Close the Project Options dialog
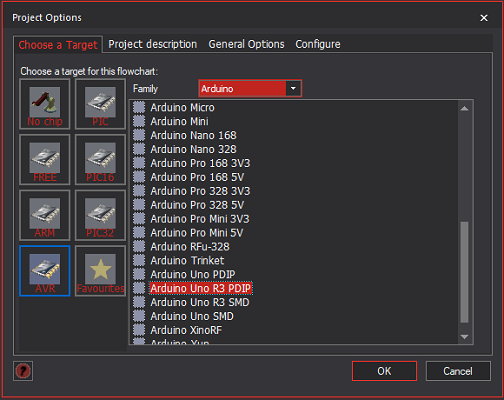Screen dimensions: 504x400 click(484, 18)
